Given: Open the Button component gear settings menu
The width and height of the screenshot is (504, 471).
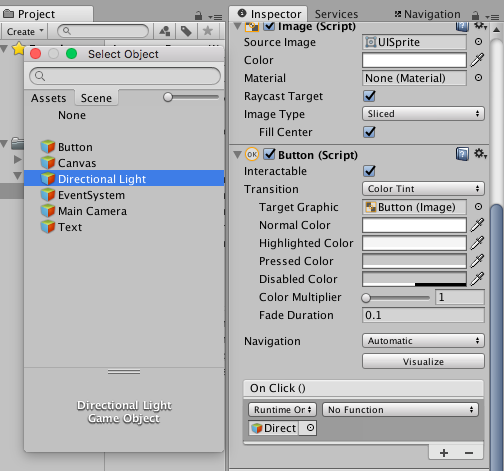Looking at the screenshot, I should pyautogui.click(x=480, y=154).
